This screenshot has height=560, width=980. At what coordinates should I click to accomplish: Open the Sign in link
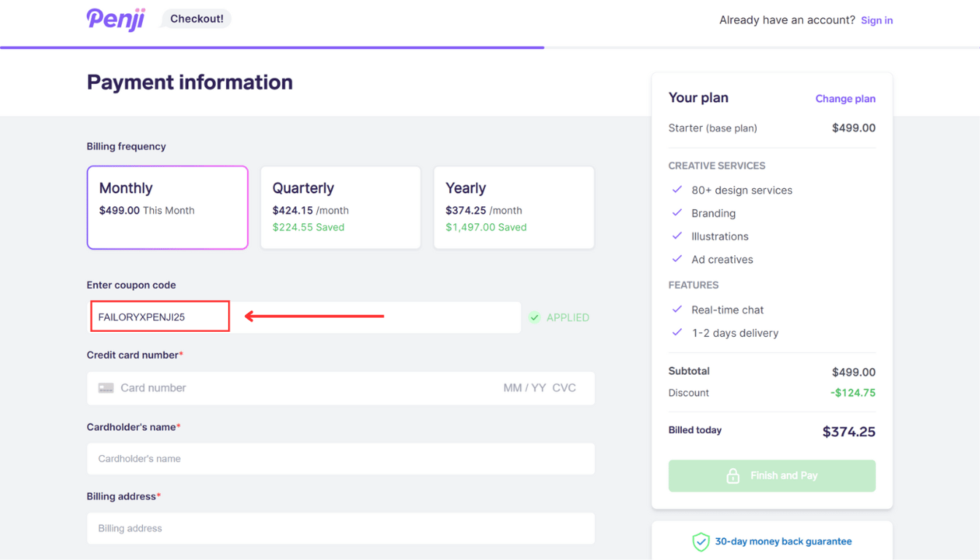coord(876,20)
